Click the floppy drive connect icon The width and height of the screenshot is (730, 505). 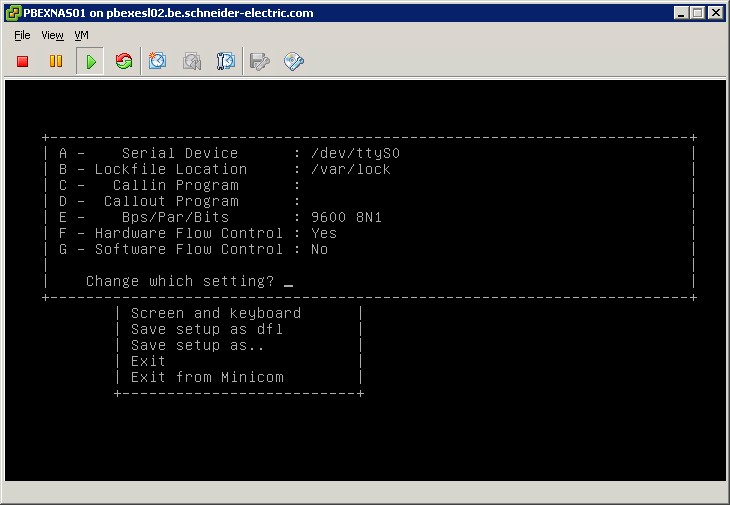click(x=260, y=62)
